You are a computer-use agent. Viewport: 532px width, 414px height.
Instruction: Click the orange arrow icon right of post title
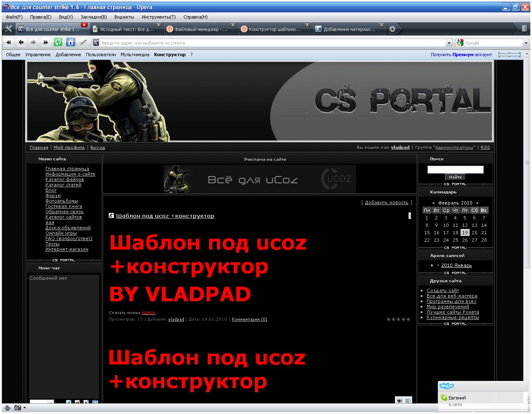click(x=409, y=216)
